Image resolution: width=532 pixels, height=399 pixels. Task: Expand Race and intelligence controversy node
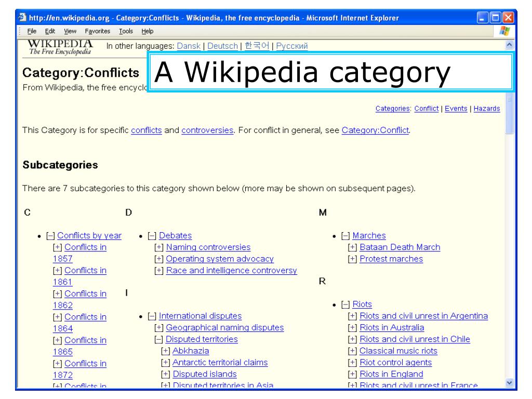tap(159, 271)
